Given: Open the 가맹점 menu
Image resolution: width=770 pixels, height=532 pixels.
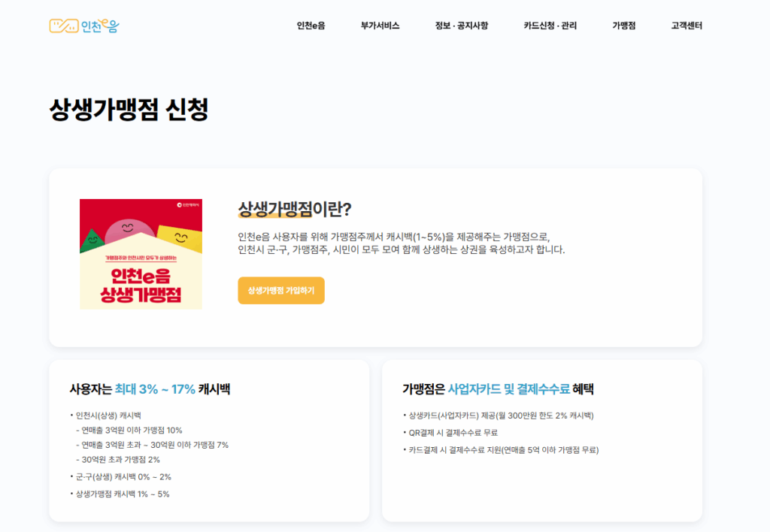Looking at the screenshot, I should [x=623, y=25].
